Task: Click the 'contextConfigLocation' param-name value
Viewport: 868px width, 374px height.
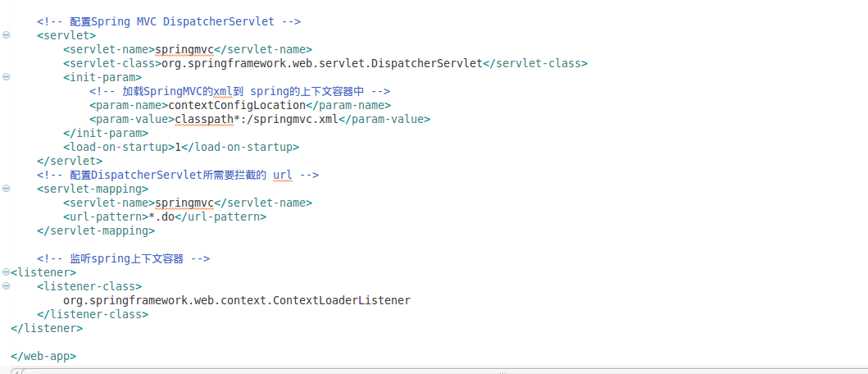Action: pyautogui.click(x=237, y=105)
